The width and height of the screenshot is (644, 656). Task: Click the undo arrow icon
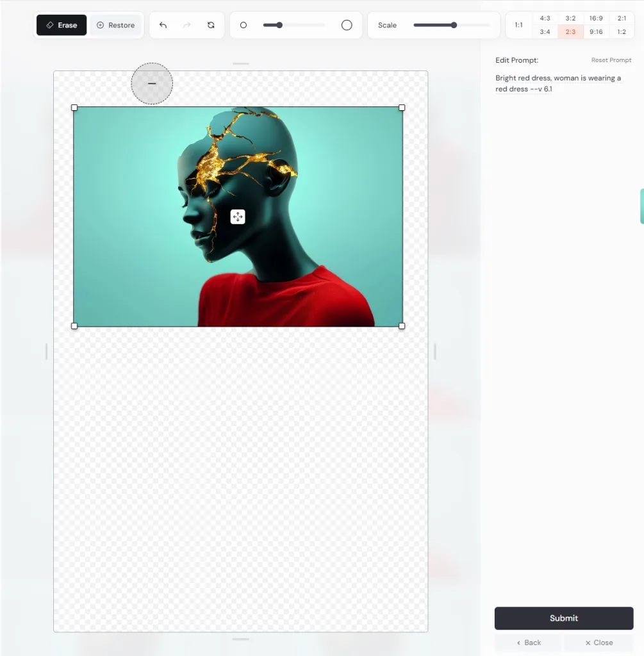(163, 25)
